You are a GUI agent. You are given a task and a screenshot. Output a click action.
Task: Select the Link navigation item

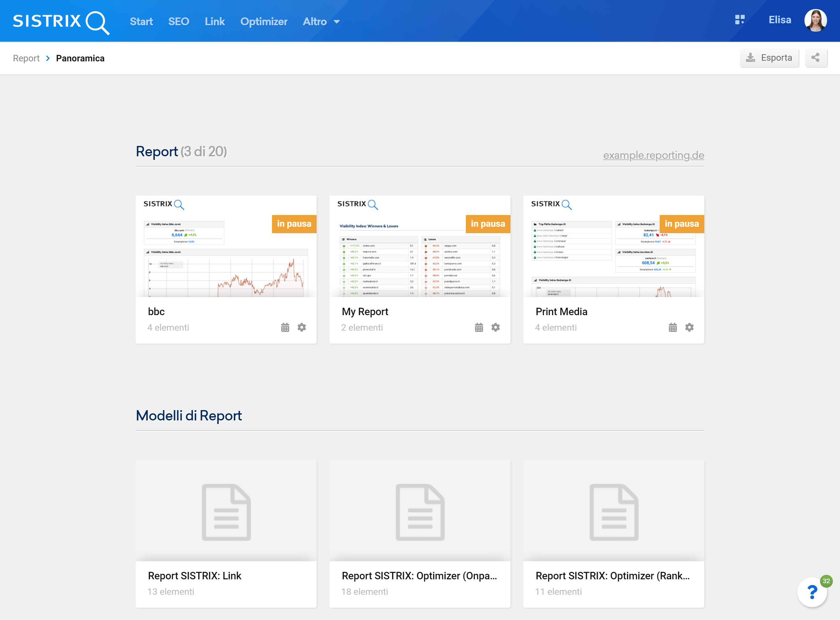[x=215, y=22]
